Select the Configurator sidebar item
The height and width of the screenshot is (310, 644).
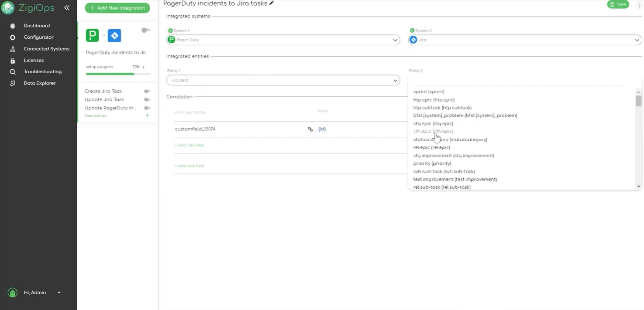pos(38,37)
